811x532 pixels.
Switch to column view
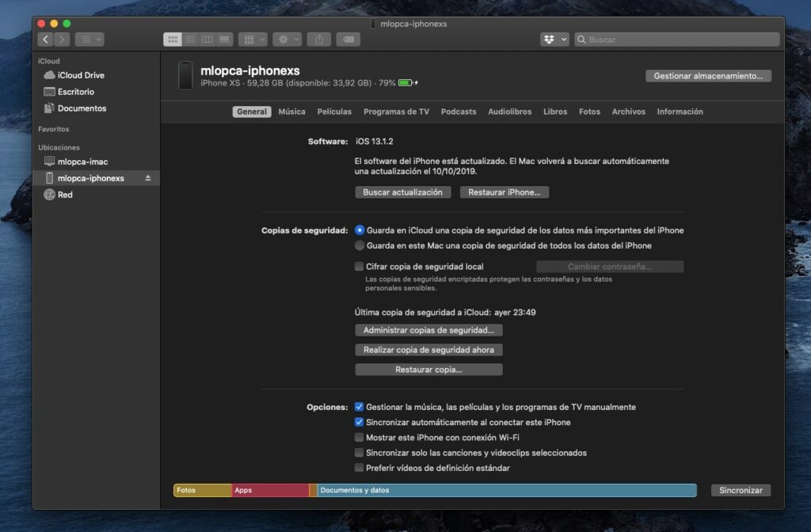(x=207, y=40)
